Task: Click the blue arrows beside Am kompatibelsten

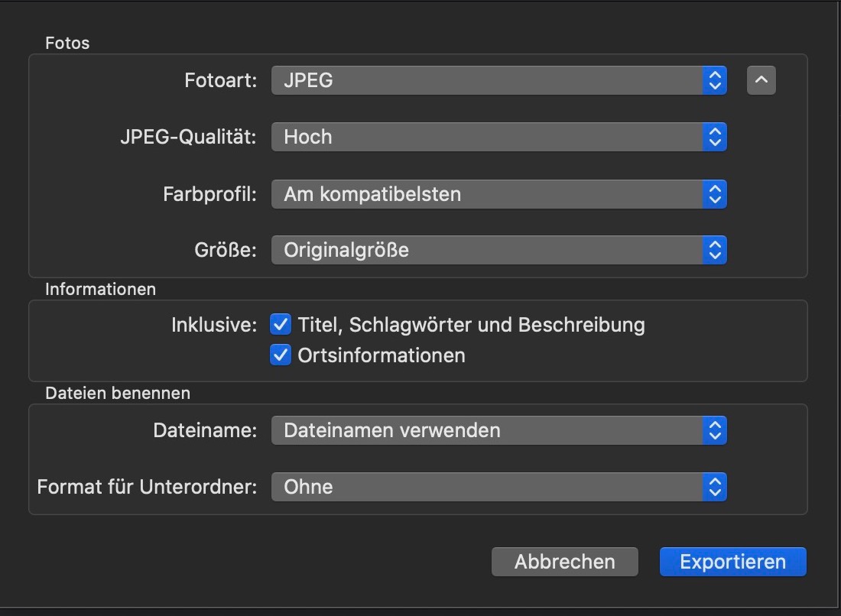Action: [x=715, y=194]
